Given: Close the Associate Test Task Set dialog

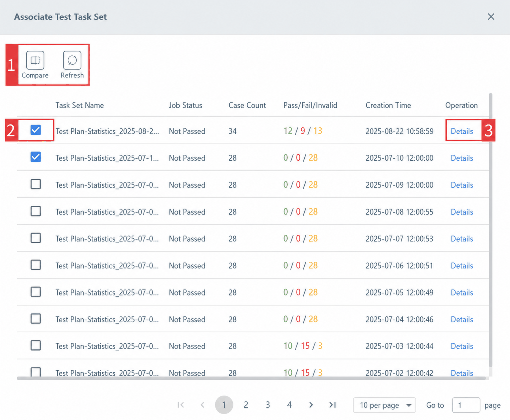Looking at the screenshot, I should point(491,17).
